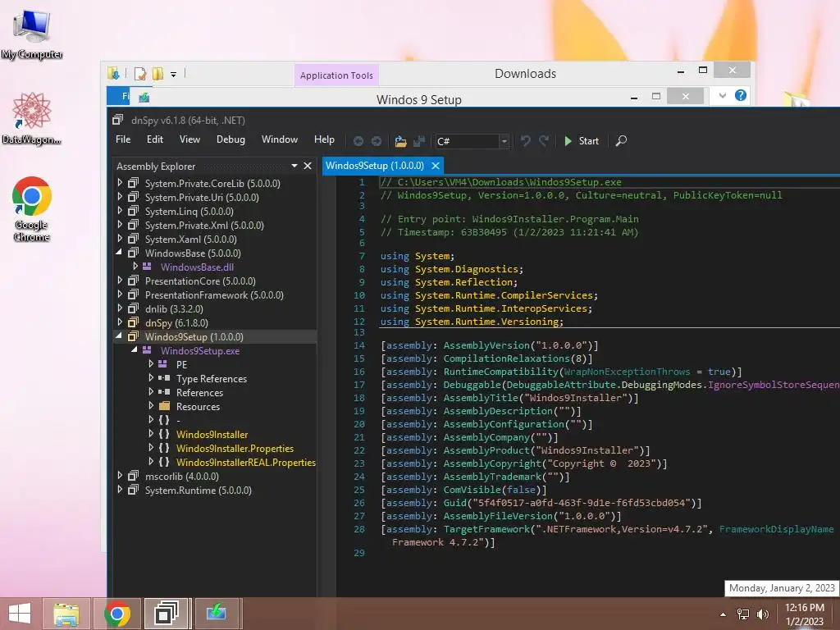The image size is (840, 630).
Task: Click the Save All toolbar icon
Action: pyautogui.click(x=419, y=141)
